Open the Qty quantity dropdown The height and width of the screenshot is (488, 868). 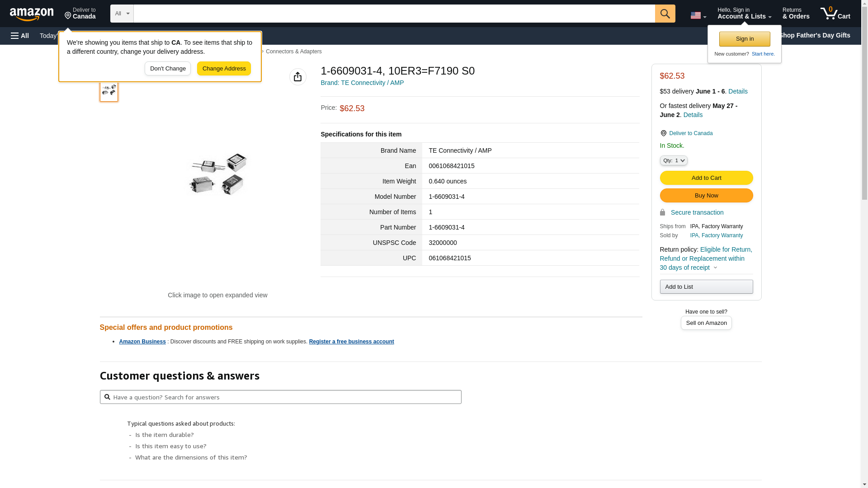pos(674,160)
